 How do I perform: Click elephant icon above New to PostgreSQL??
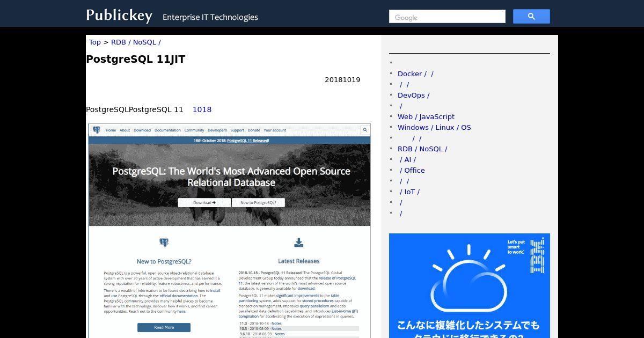[x=164, y=243]
